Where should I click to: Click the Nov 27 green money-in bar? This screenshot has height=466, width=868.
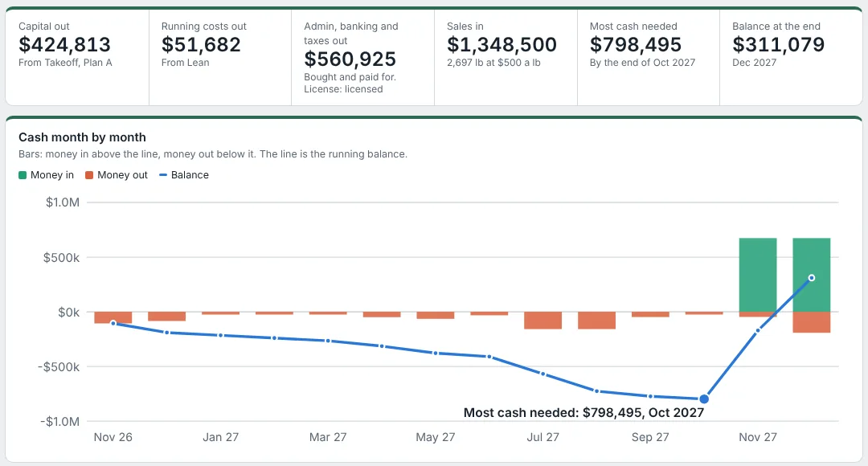coord(758,275)
